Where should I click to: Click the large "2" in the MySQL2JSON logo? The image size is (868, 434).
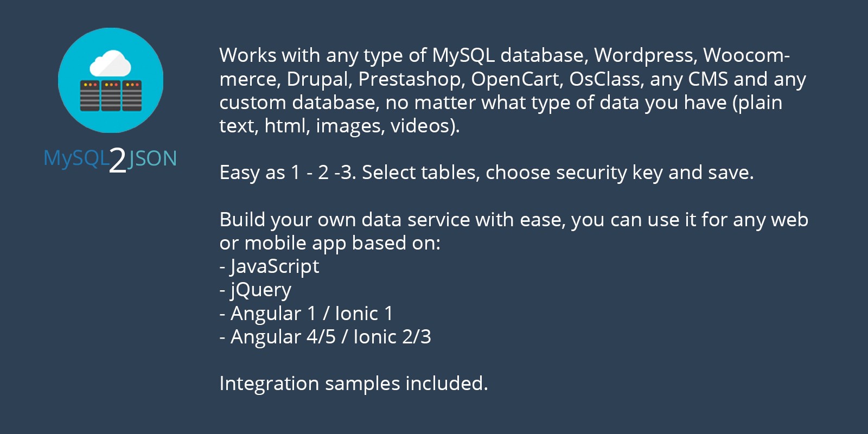point(118,161)
